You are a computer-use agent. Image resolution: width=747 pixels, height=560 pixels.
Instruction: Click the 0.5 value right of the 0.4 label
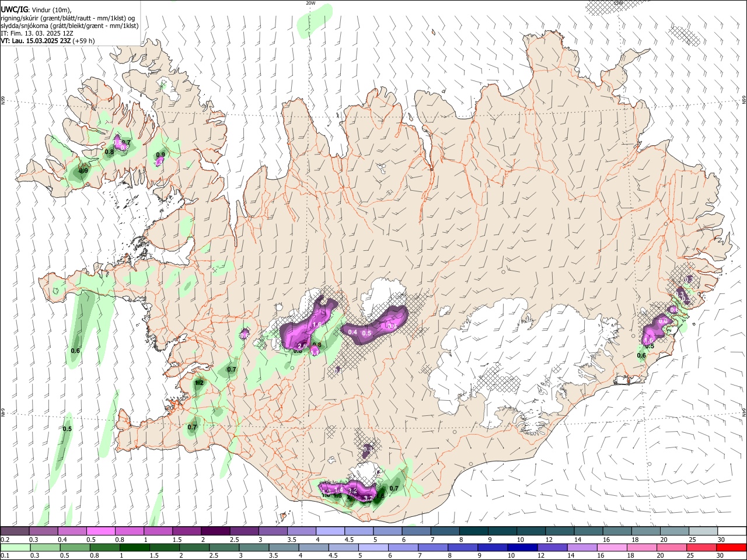[366, 333]
